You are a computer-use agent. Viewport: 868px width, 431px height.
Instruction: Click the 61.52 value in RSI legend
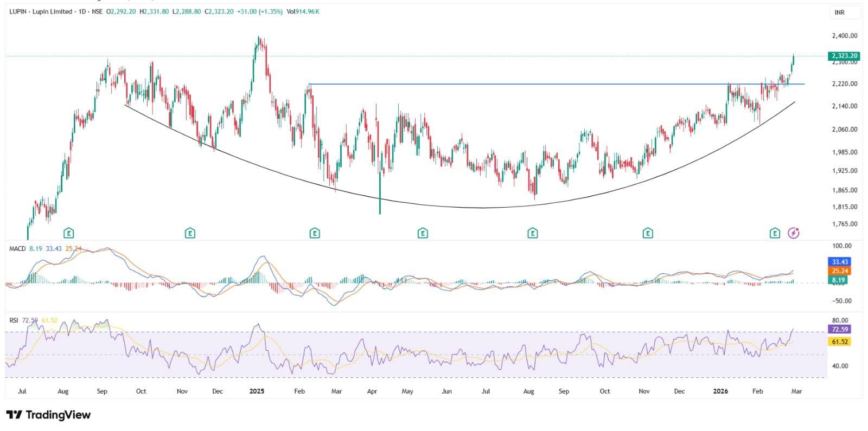[49, 320]
